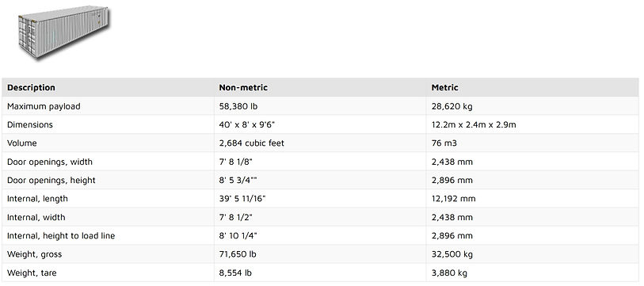This screenshot has height=286, width=644.
Task: Select the Non-metric column header
Action: coord(243,87)
